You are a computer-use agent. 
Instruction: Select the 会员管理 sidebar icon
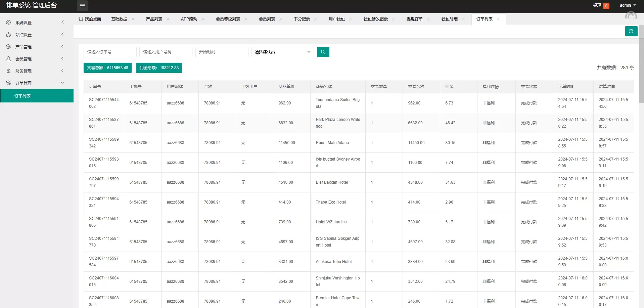coord(8,59)
